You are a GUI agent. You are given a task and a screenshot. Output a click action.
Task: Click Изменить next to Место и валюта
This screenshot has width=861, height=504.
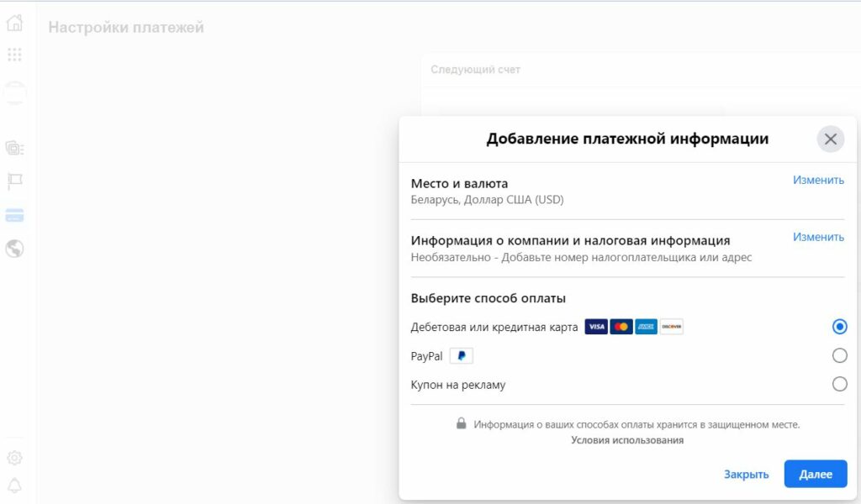(x=818, y=180)
